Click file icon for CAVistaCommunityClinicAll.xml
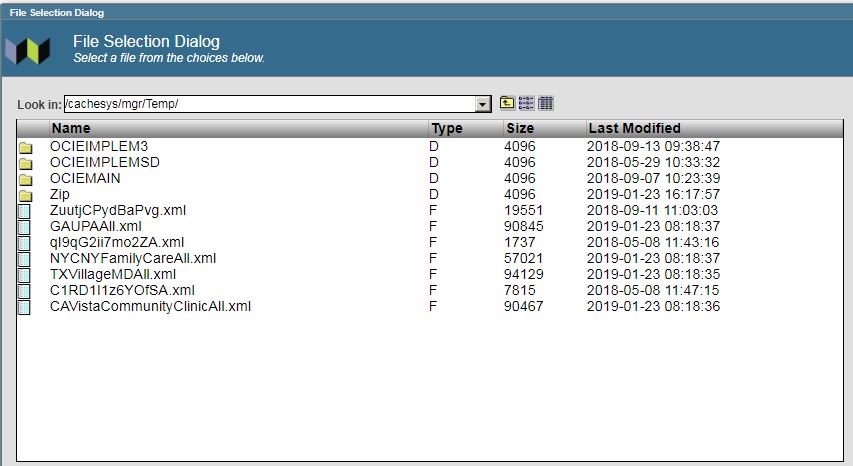 tap(24, 307)
